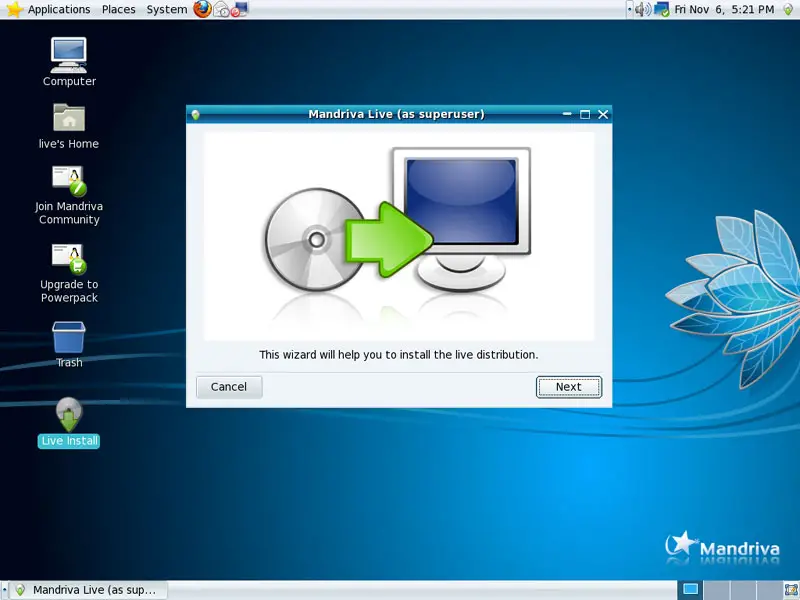
Task: Maximize the Mandriva Live window
Action: coord(585,114)
